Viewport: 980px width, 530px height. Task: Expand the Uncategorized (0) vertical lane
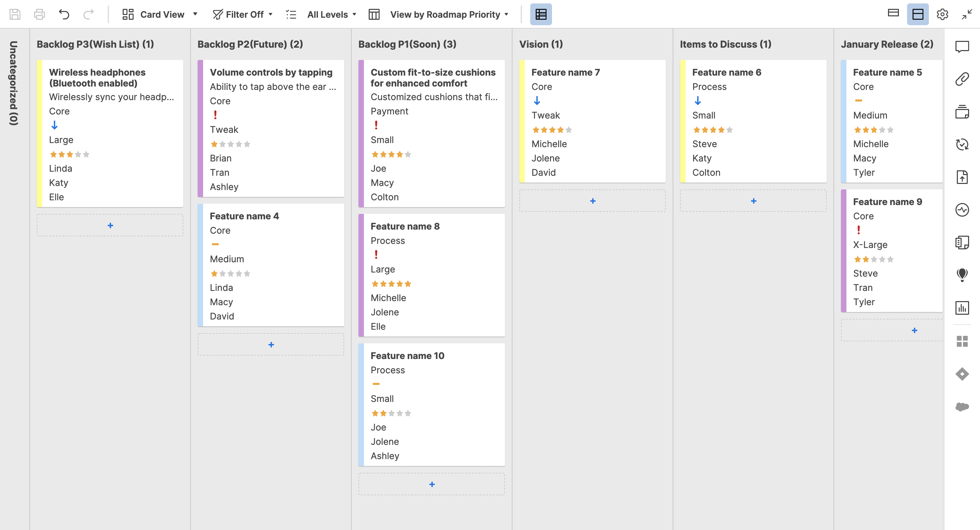(x=14, y=83)
